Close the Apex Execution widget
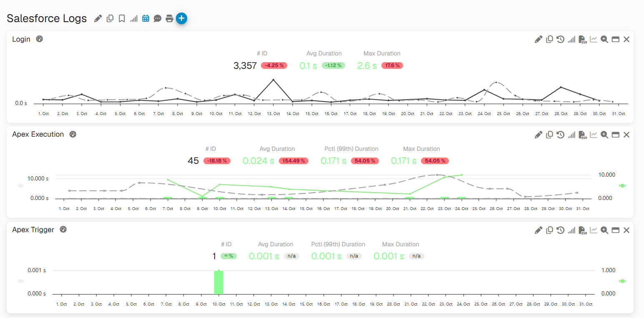The width and height of the screenshot is (644, 318). pyautogui.click(x=626, y=135)
